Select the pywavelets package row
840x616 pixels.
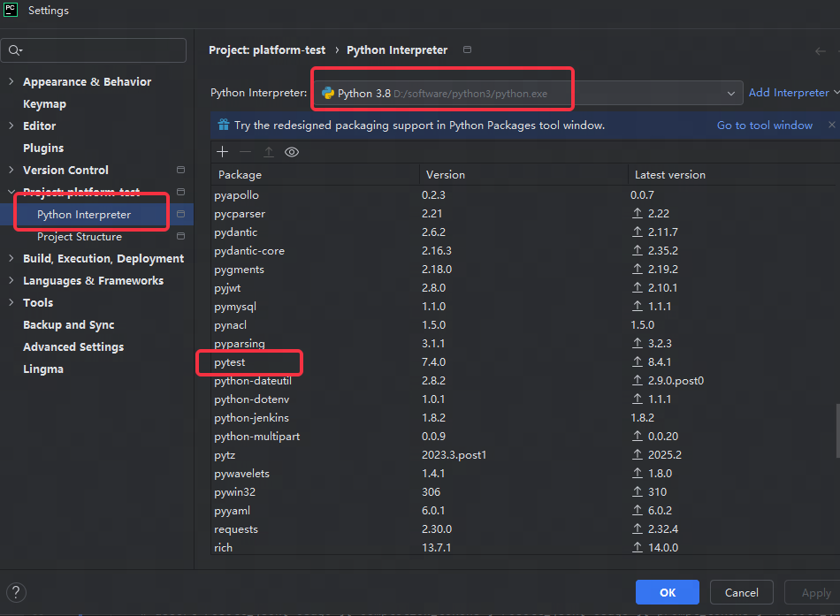coord(523,473)
